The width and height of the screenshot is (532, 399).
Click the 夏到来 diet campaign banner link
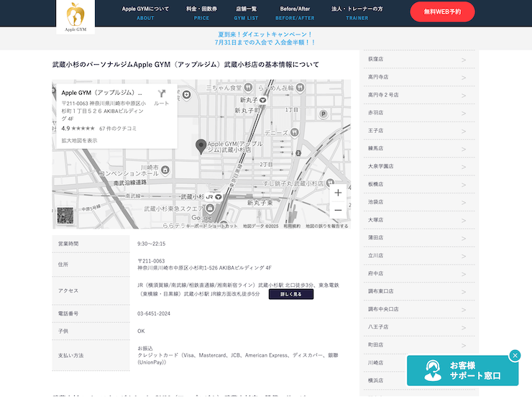click(x=265, y=38)
